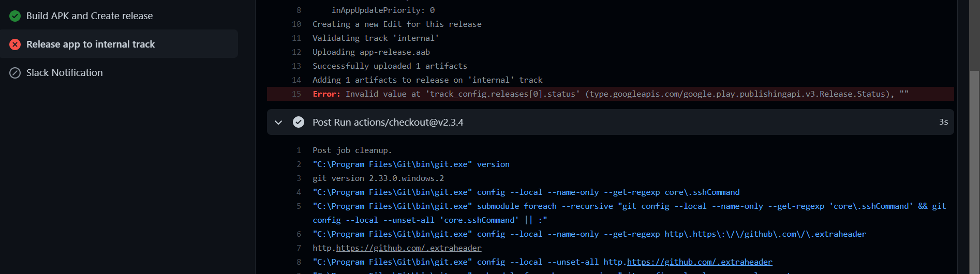Viewport: 980px width, 274px height.
Task: Open the https://github.com/.extraheader link on log line 7
Action: click(409, 248)
